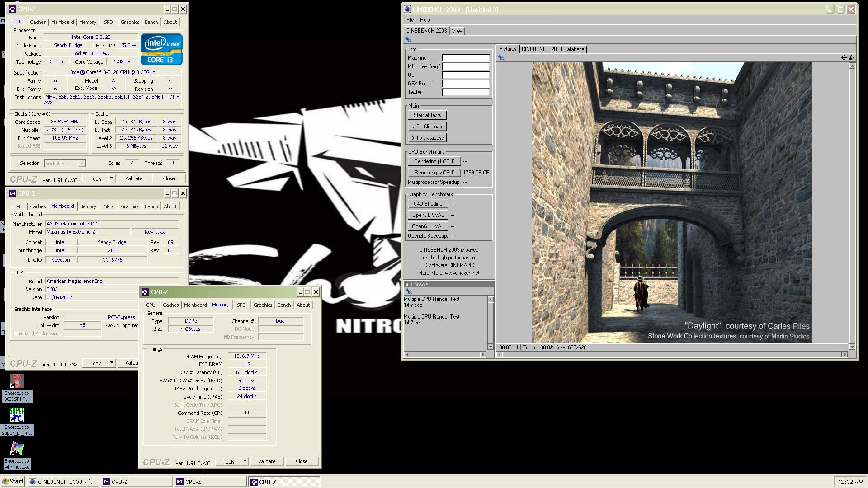Screen dimensions: 868x488
Task: Run Rendering (1 CPU) benchmark
Action: pyautogui.click(x=434, y=161)
